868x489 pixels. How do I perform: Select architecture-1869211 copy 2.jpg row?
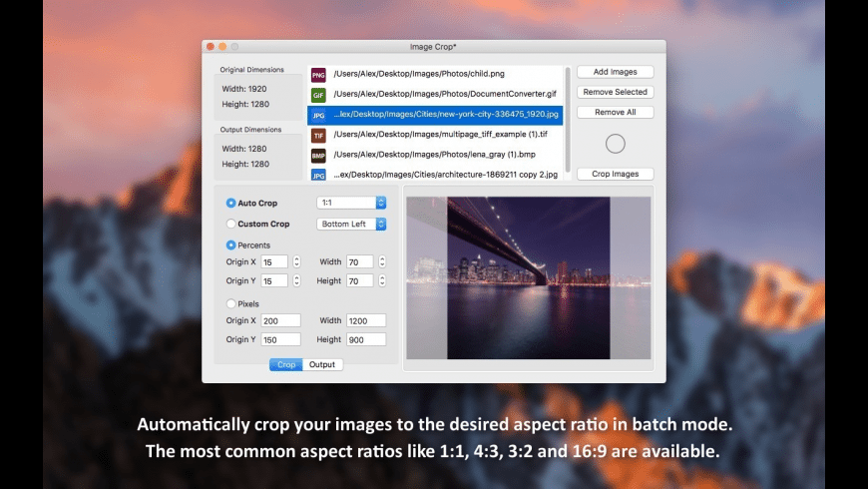tap(435, 175)
